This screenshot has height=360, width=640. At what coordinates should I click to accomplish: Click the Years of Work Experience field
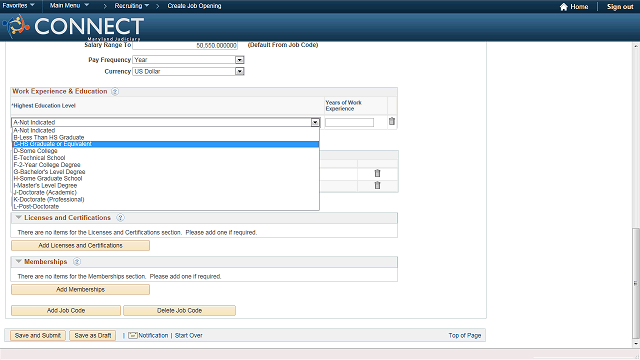[349, 122]
